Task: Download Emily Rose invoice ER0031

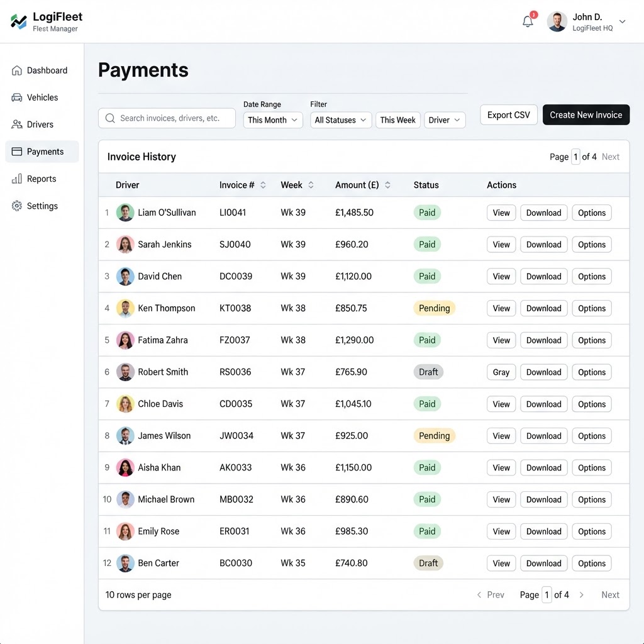Action: click(x=544, y=531)
